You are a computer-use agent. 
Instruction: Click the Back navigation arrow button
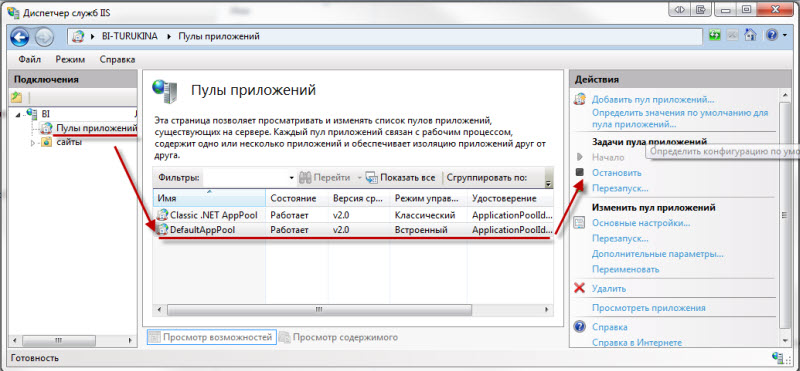[x=19, y=37]
